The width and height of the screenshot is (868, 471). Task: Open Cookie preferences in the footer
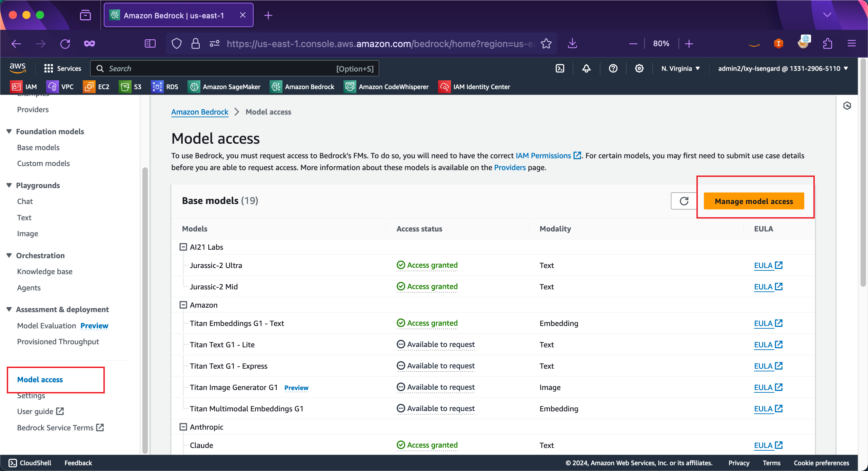(x=821, y=463)
